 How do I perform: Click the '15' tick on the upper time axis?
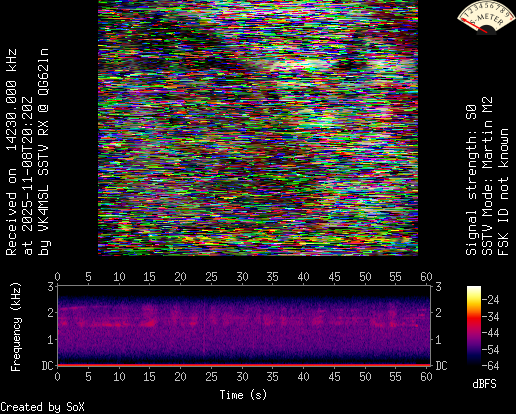point(149,277)
